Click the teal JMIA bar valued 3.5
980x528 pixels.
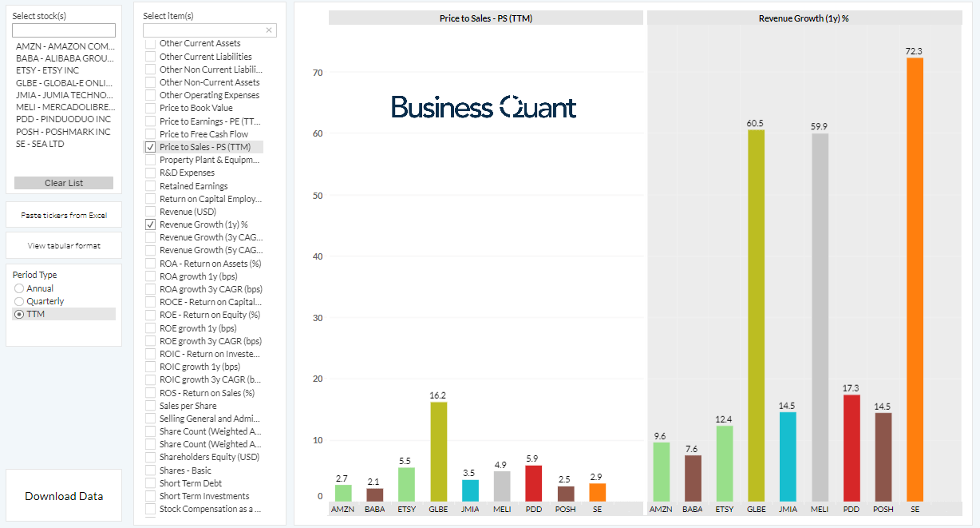(470, 490)
